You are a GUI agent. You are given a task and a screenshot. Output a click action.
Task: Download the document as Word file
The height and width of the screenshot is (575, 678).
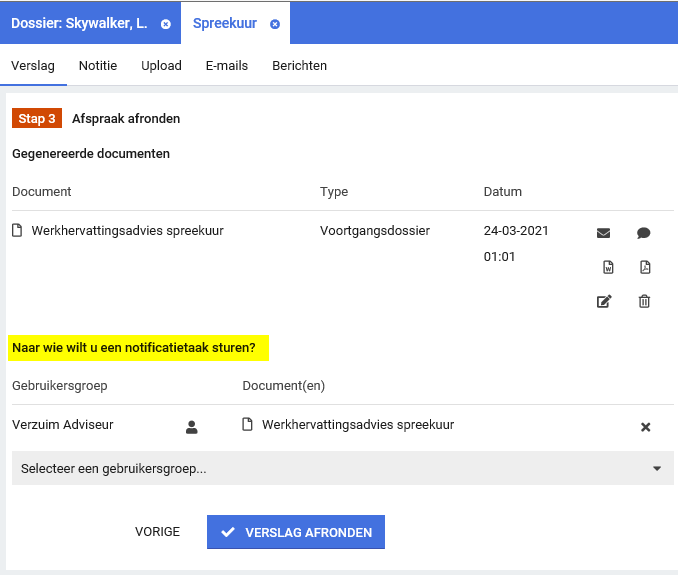[x=606, y=267]
